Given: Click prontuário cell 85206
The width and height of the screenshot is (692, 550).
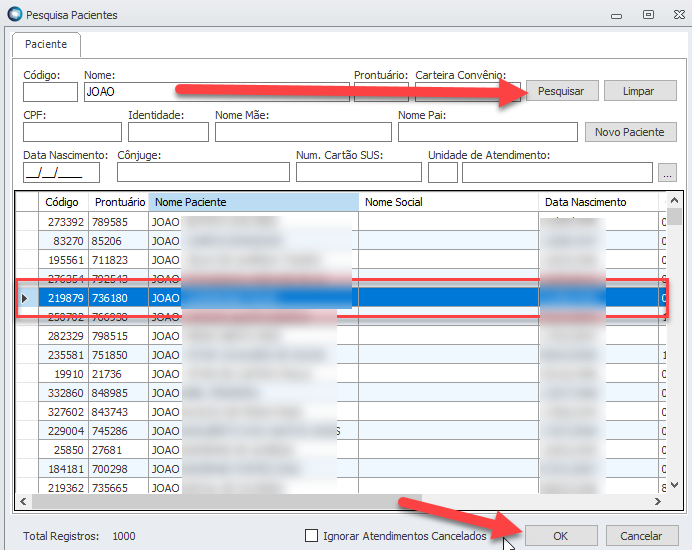Looking at the screenshot, I should tap(119, 241).
